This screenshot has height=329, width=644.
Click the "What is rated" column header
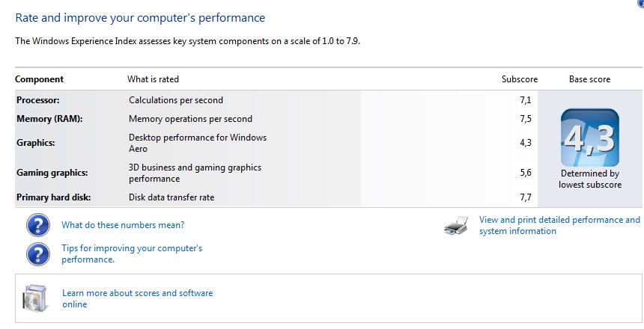tap(153, 79)
